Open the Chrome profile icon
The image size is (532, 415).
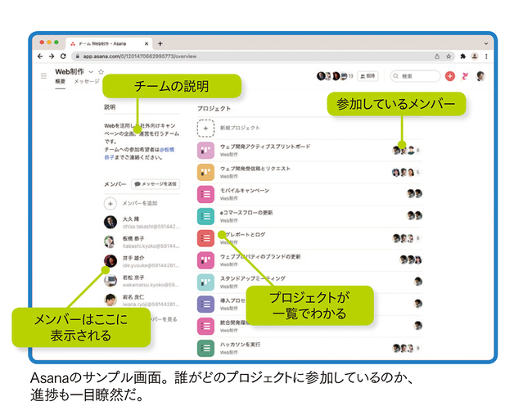[475, 56]
